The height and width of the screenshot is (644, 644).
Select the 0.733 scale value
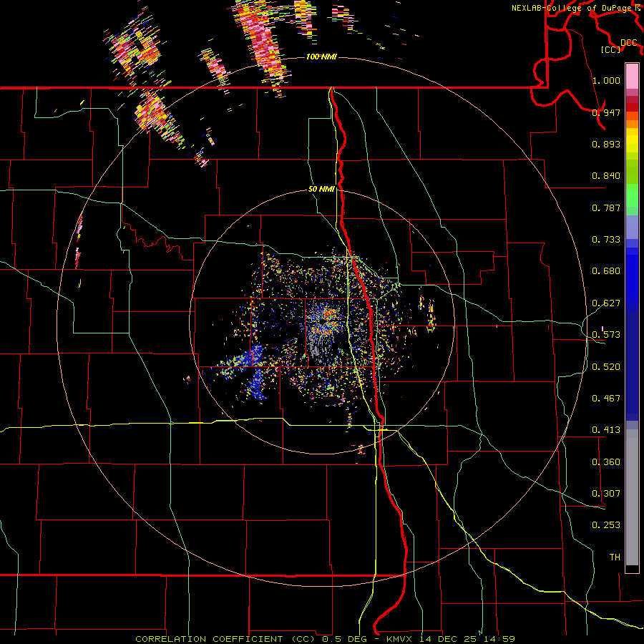tap(606, 239)
